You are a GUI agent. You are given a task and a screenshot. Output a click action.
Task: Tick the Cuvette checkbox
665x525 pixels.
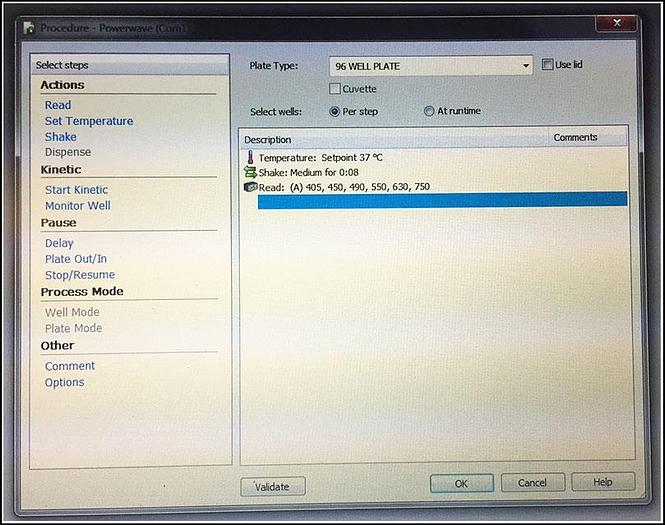coord(335,89)
